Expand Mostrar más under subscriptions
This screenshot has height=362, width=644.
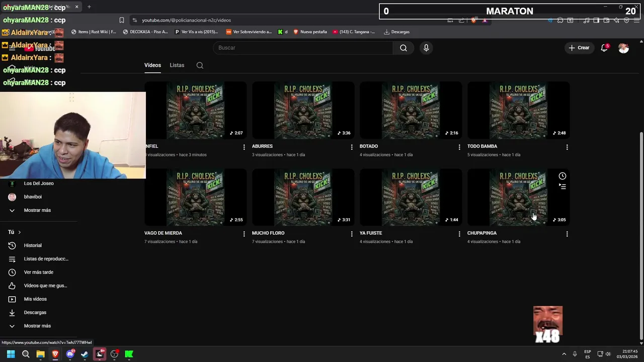[x=37, y=210]
